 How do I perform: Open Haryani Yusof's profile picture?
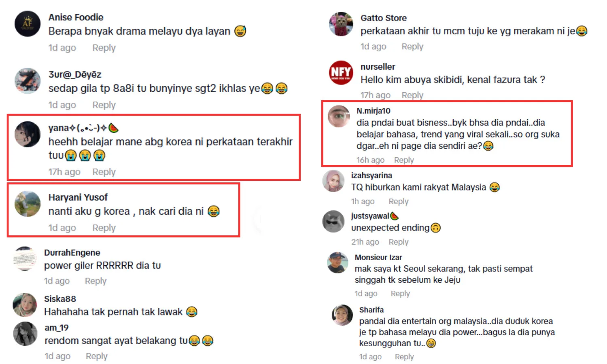(28, 204)
